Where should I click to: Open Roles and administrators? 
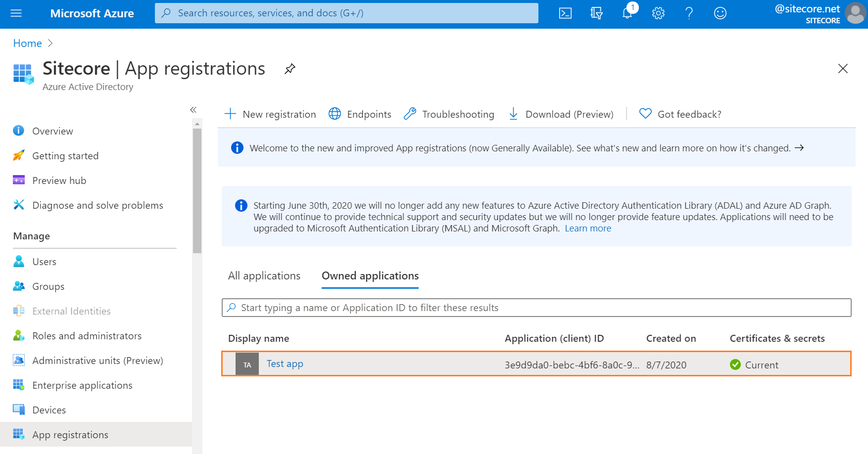(x=87, y=336)
